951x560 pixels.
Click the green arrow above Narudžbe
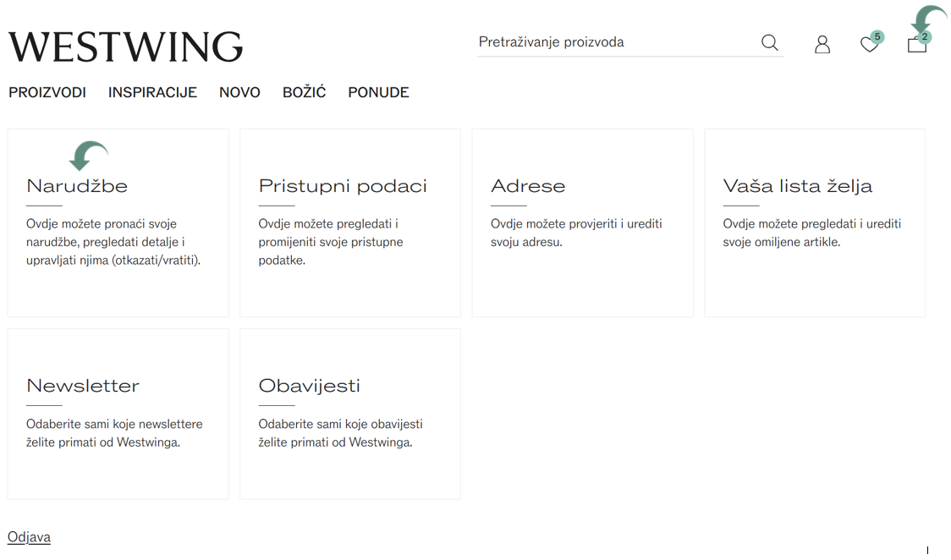tap(89, 155)
